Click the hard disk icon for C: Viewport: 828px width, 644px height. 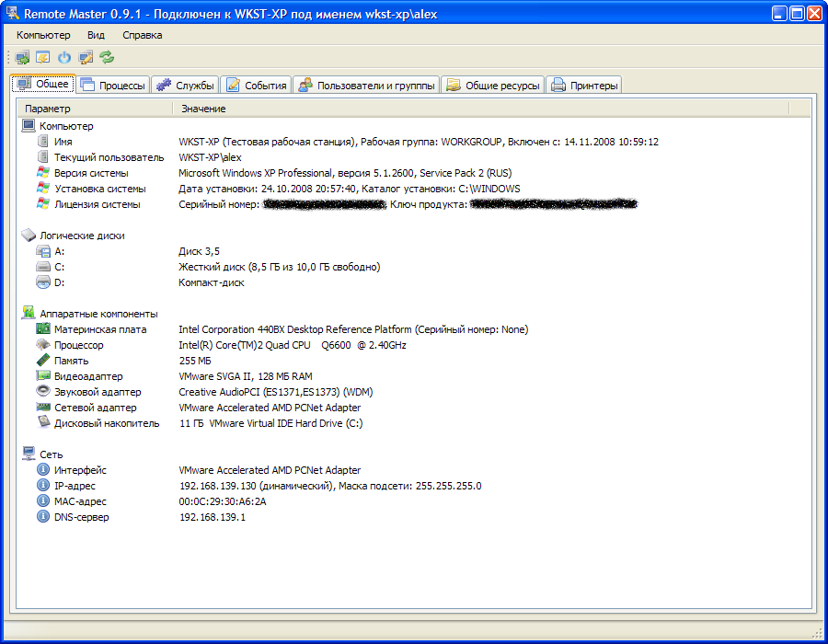[x=43, y=267]
